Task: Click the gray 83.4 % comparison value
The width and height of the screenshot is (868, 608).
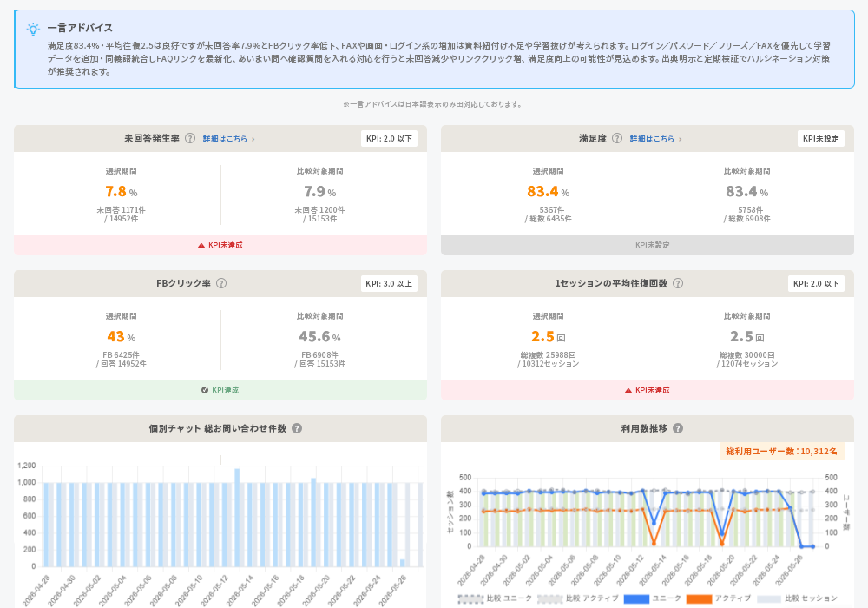Action: 746,192
